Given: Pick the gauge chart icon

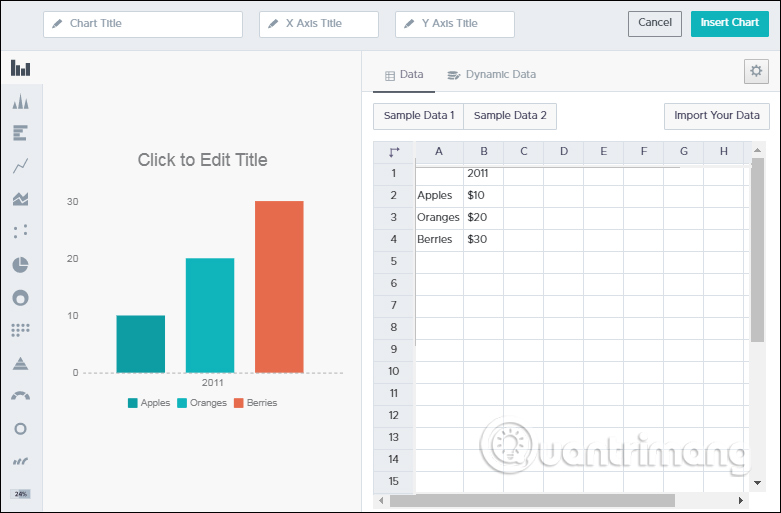Looking at the screenshot, I should (x=20, y=395).
